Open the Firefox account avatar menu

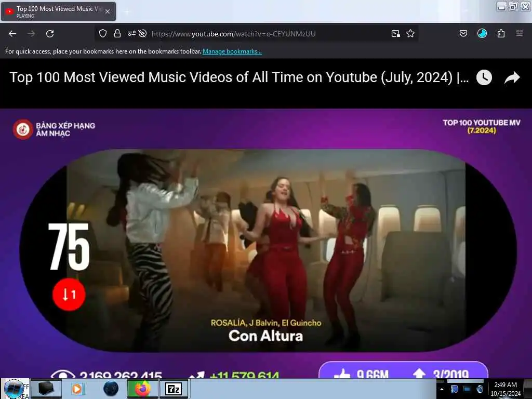coord(482,33)
